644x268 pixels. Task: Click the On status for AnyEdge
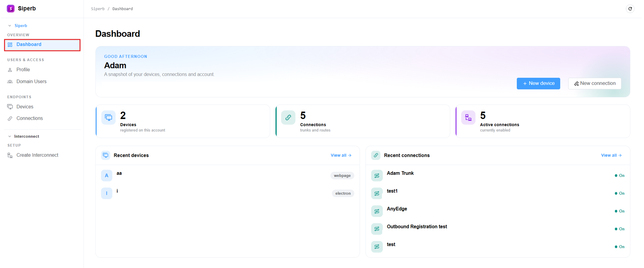(620, 211)
